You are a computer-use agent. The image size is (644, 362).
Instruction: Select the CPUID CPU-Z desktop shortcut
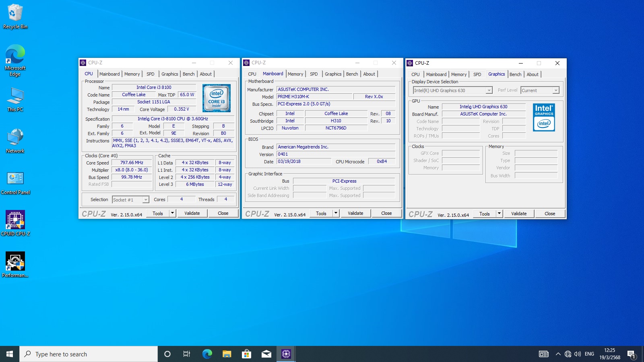(15, 223)
